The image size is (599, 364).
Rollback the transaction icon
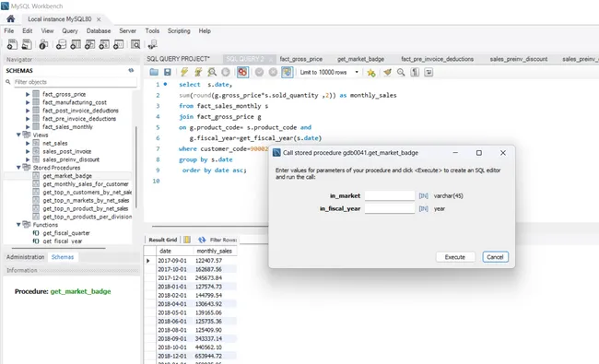coord(273,72)
